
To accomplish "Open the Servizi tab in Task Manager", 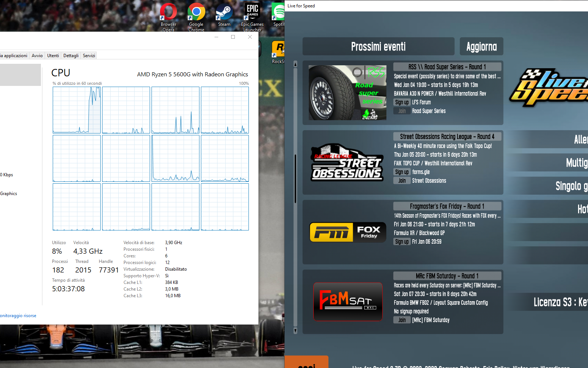I will (89, 56).
